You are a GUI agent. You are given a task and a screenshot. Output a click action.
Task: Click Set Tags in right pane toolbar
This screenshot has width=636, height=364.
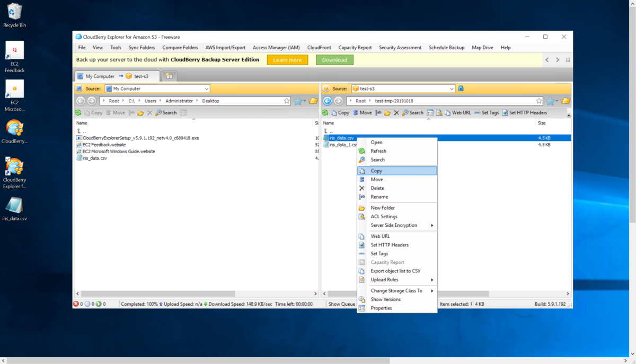[x=487, y=113]
